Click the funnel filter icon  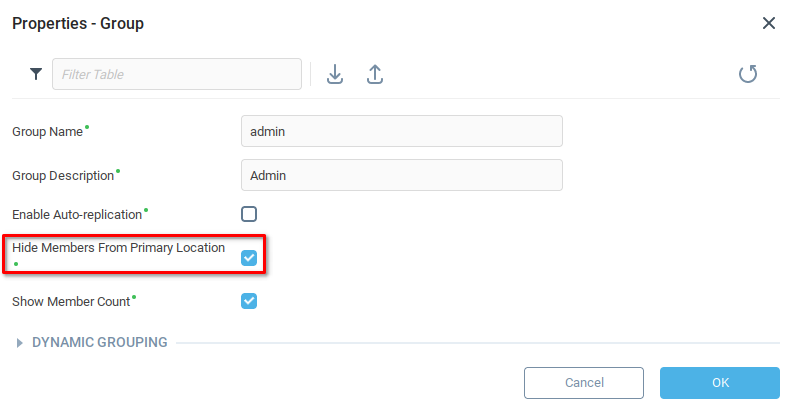36,74
